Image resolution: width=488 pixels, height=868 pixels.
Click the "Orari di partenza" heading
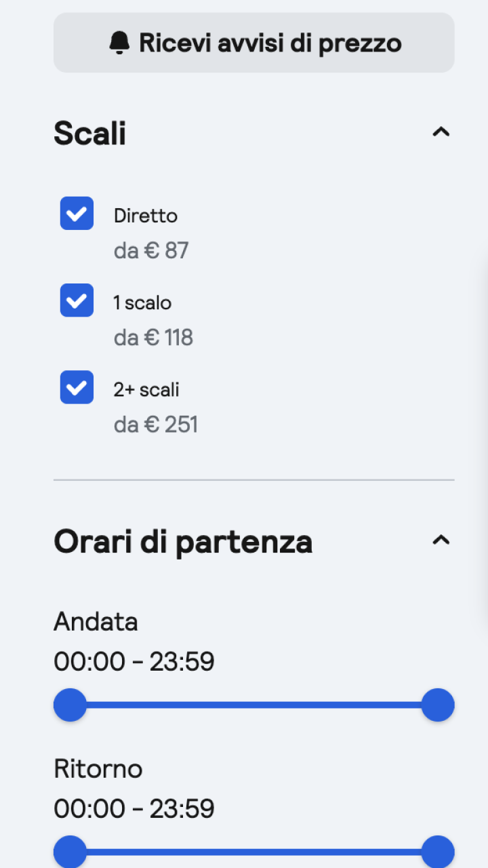click(x=183, y=542)
